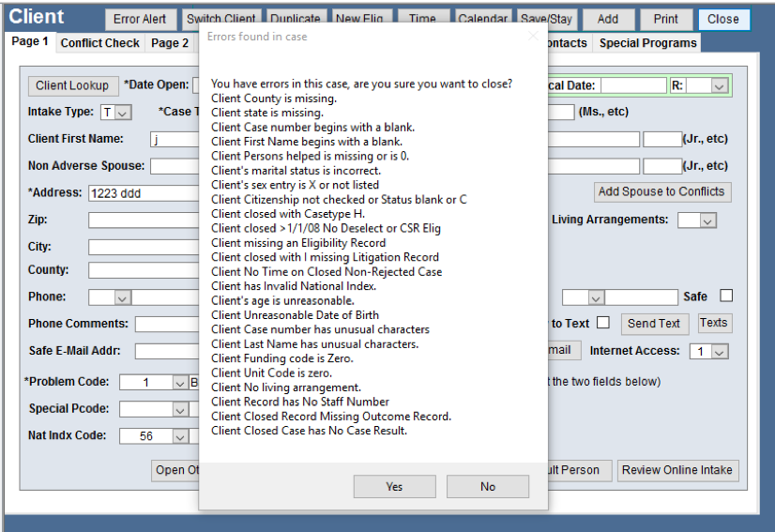Click the Address input field
Viewport: 775px width, 532px height.
(x=143, y=194)
